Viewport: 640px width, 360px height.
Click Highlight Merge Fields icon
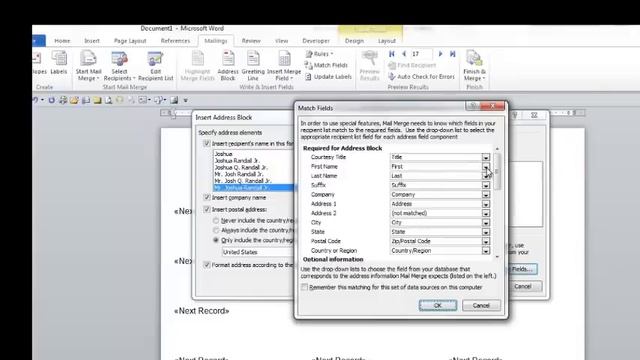pyautogui.click(x=198, y=65)
